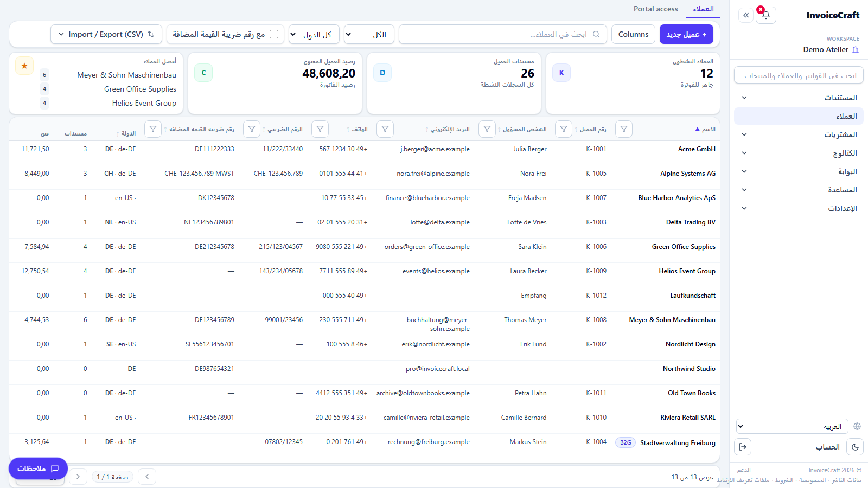
Task: Click the عميل جديد button
Action: click(686, 34)
